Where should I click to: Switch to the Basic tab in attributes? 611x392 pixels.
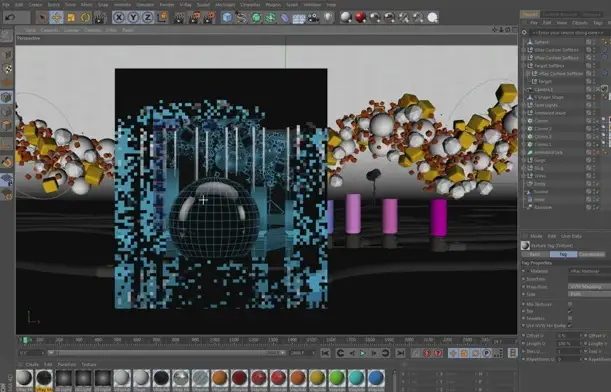(535, 254)
